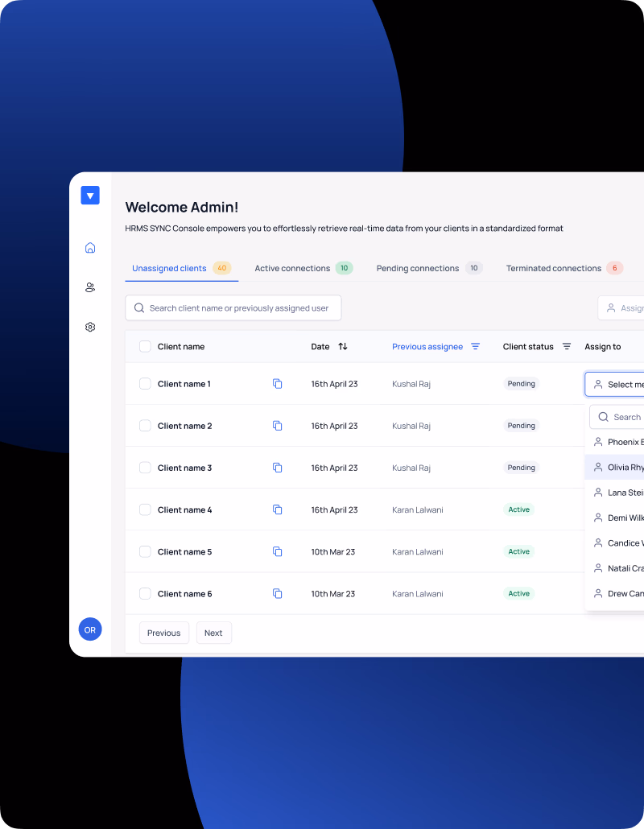Filter Previous assignee column icon
644x829 pixels.
[x=475, y=346]
